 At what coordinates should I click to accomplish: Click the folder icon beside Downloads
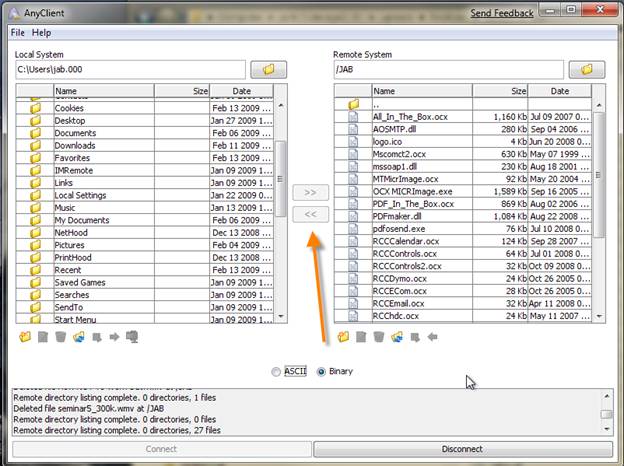coord(35,145)
